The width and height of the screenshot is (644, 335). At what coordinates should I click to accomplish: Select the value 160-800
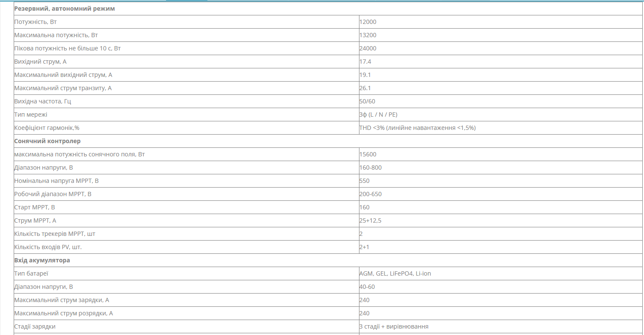(x=371, y=167)
